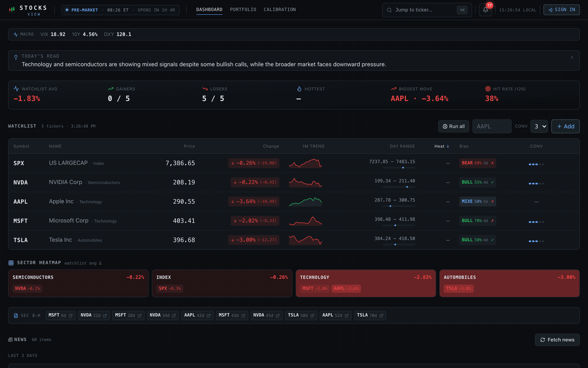Click the SPX BEAR 60% bias badge

[x=478, y=163]
